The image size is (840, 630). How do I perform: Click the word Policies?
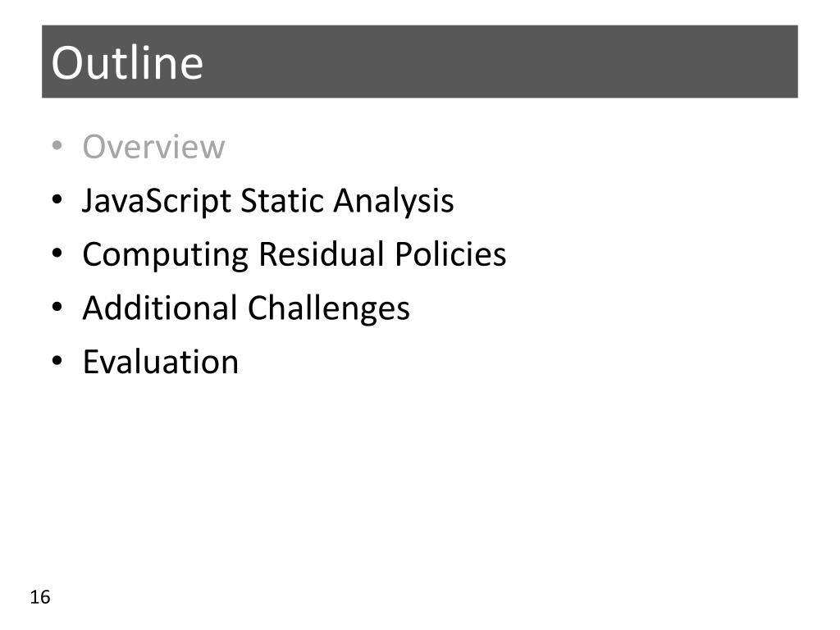tap(450, 253)
